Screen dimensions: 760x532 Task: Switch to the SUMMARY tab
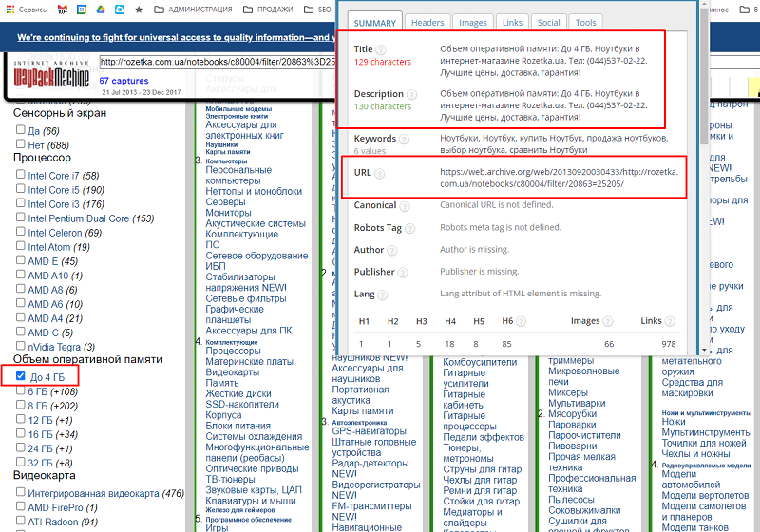pos(374,22)
